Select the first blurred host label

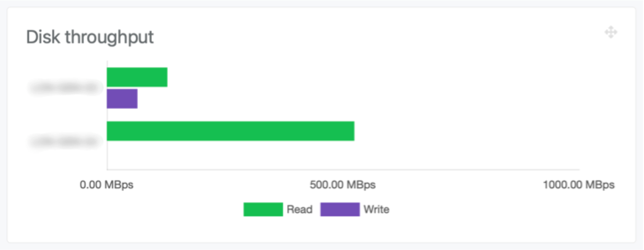[x=65, y=88]
